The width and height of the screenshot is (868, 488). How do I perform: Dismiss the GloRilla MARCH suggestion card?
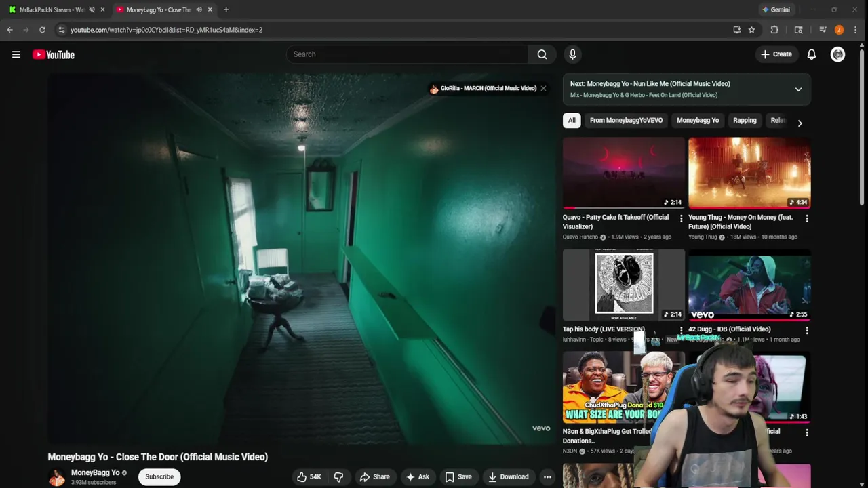[543, 88]
